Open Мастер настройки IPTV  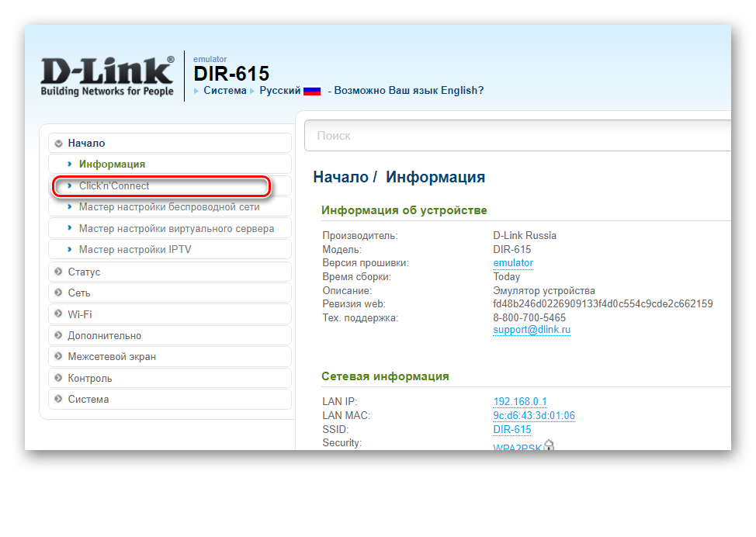170,249
